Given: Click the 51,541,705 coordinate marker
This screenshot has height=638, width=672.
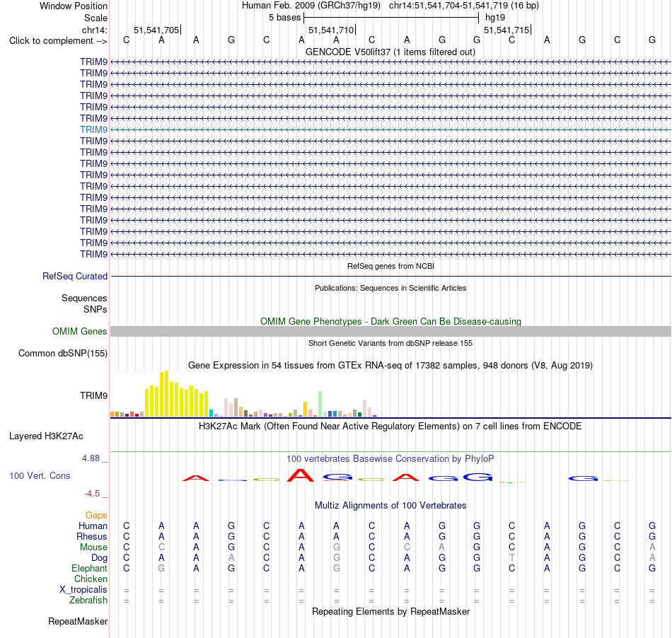Looking at the screenshot, I should (157, 30).
